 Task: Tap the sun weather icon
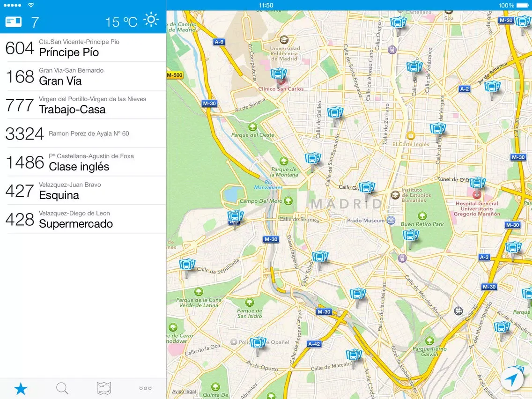pos(151,20)
